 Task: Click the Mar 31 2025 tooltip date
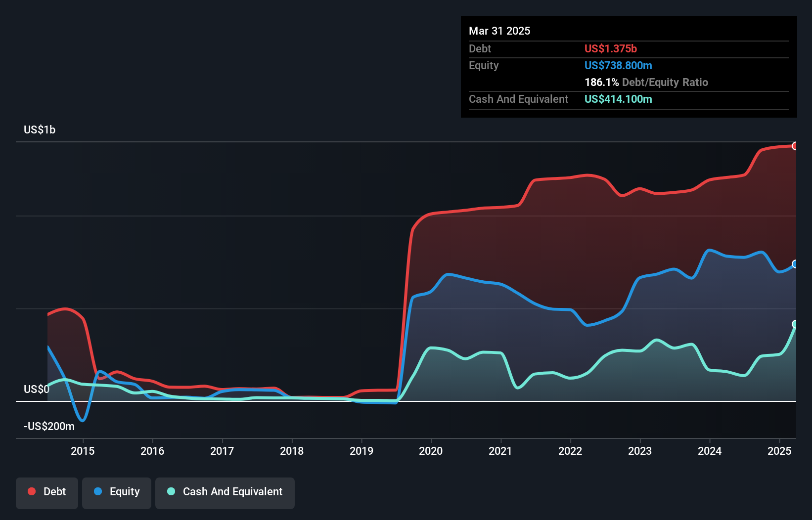point(499,31)
